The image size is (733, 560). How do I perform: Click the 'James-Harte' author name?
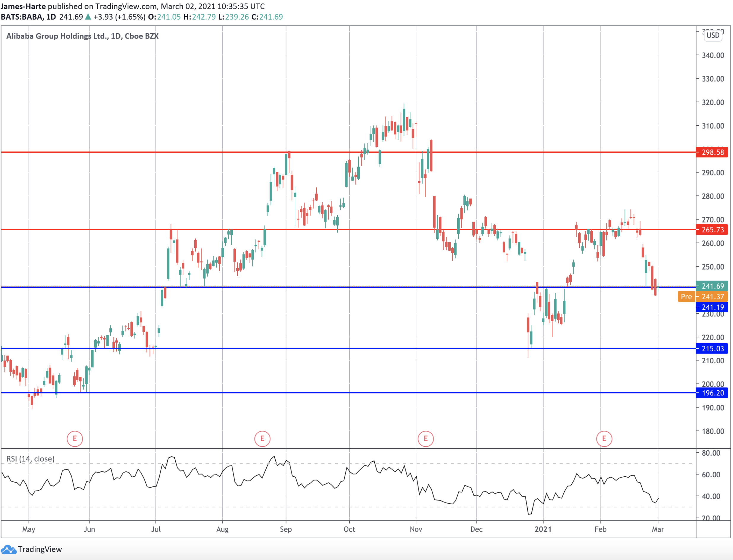coord(23,6)
